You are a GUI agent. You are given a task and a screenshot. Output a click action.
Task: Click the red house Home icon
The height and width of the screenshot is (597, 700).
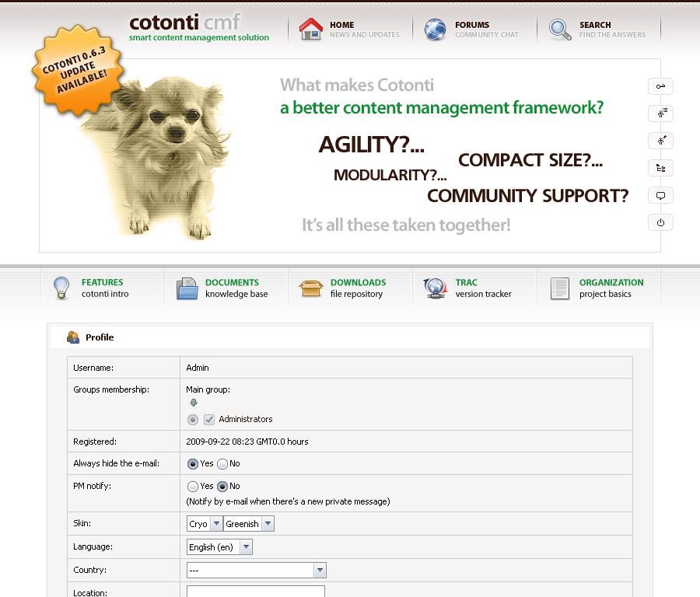(311, 30)
